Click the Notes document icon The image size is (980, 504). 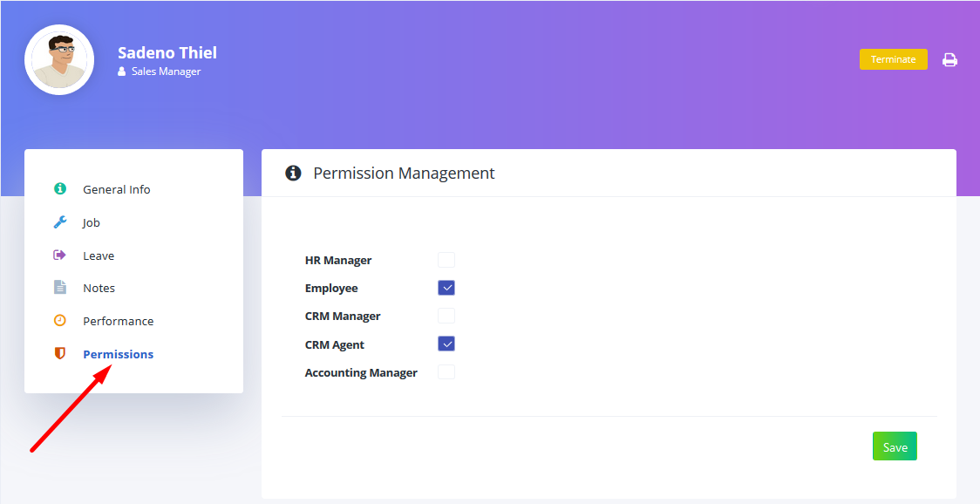pos(60,288)
